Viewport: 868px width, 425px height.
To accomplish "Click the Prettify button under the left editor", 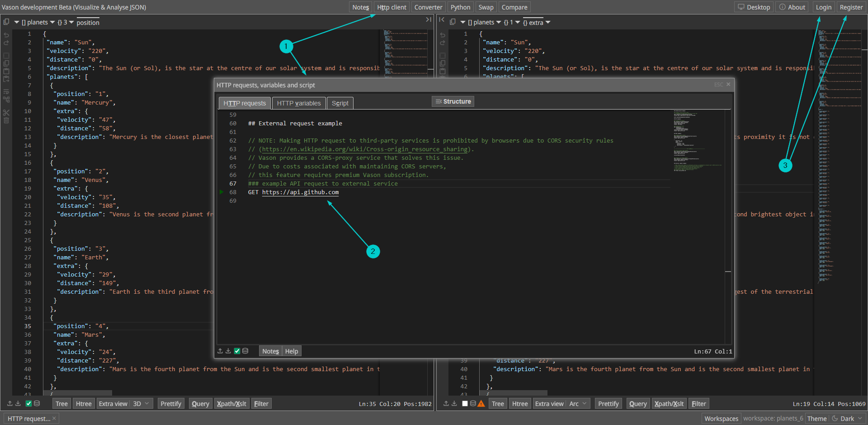I will point(171,403).
